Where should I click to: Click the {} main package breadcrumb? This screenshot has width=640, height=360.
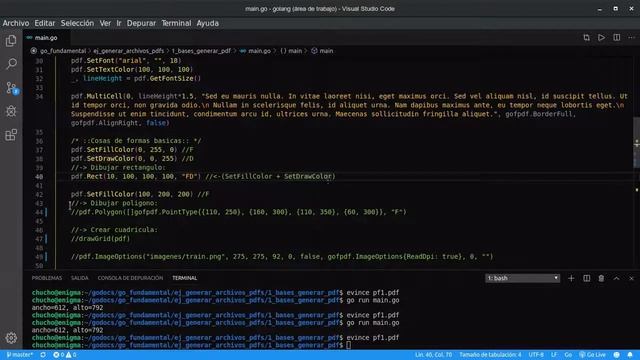tap(291, 51)
